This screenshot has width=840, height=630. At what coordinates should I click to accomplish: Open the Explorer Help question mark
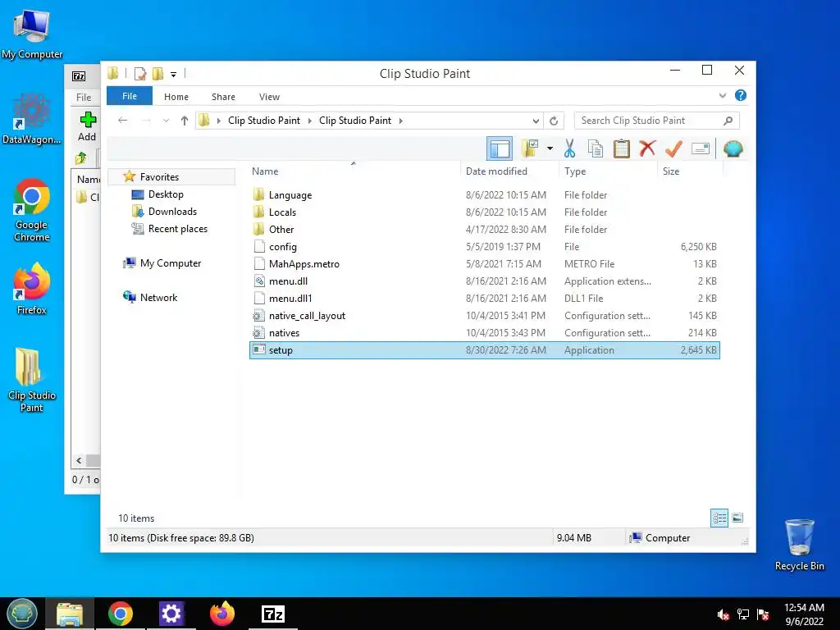coord(741,95)
